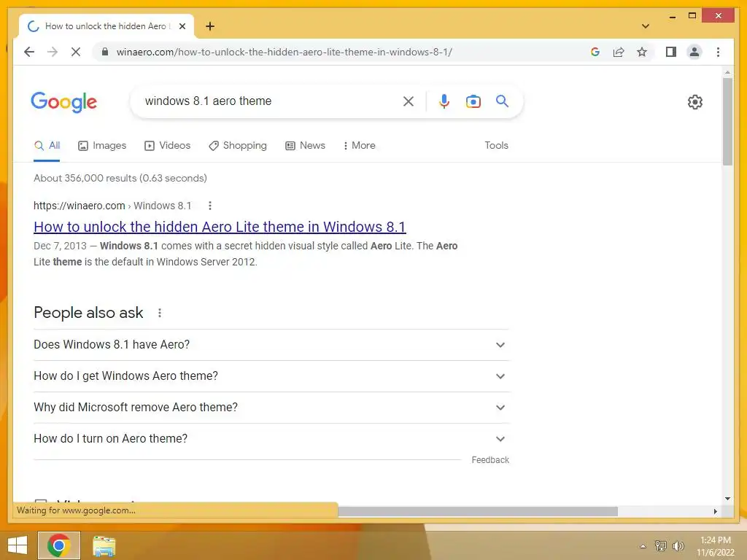The image size is (747, 560).
Task: Open the volume speaker tray icon
Action: pyautogui.click(x=678, y=546)
